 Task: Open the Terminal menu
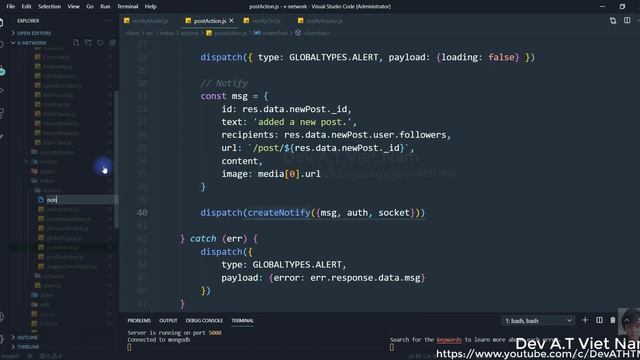[127, 7]
